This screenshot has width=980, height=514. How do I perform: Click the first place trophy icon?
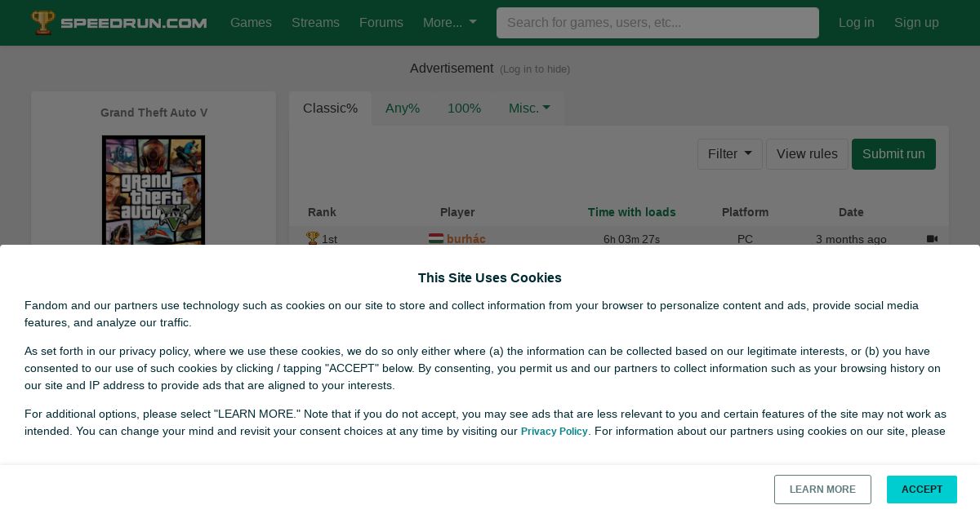pos(313,238)
